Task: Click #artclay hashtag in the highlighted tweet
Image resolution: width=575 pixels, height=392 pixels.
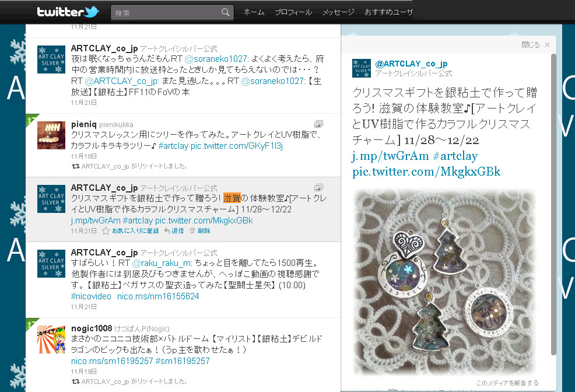Action: (x=138, y=220)
